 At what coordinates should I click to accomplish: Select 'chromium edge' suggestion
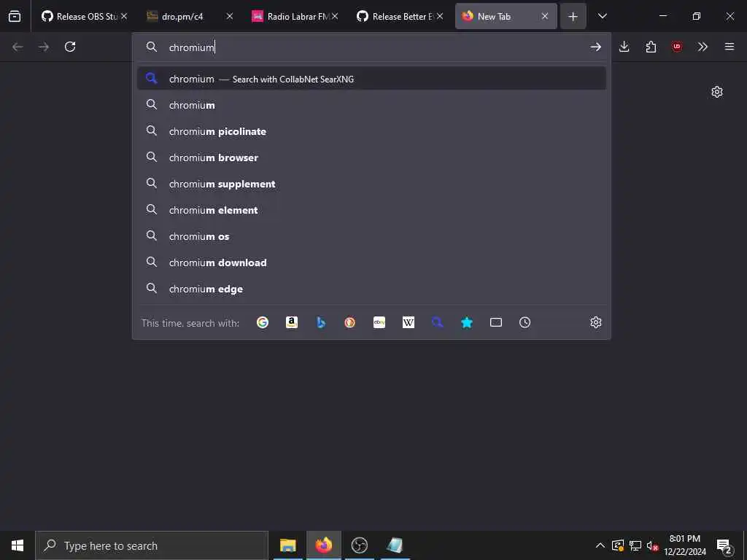371,289
